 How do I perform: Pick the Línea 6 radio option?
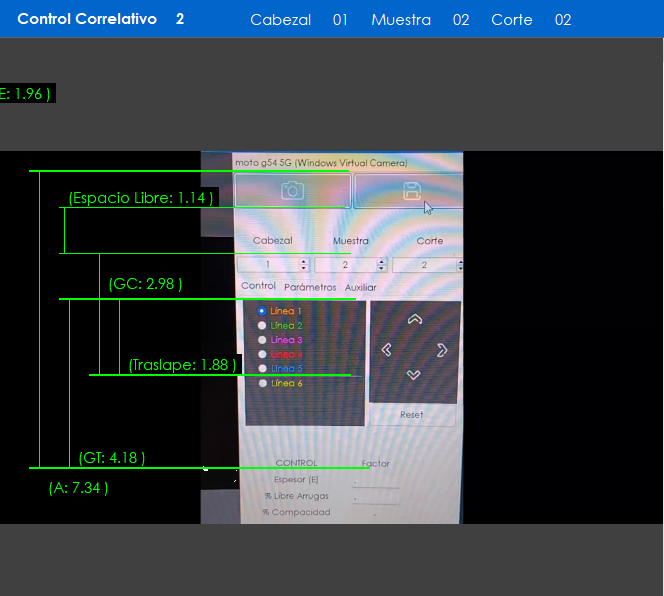(262, 383)
